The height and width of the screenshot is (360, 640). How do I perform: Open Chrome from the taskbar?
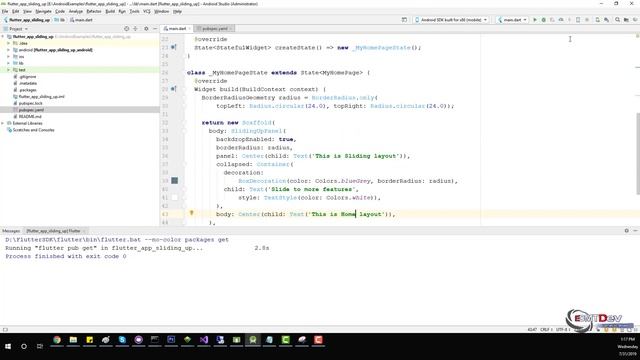click(x=57, y=340)
